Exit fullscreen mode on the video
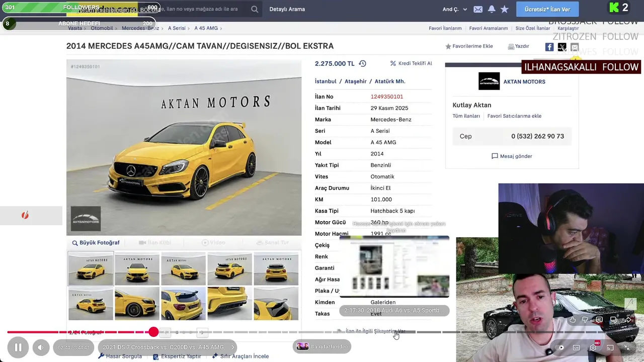 [627, 347]
